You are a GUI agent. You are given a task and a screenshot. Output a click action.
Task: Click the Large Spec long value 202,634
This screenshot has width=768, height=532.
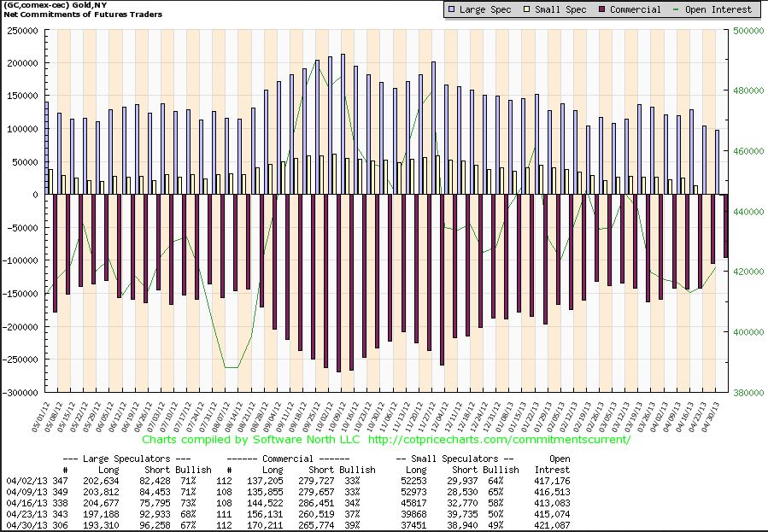click(x=101, y=481)
